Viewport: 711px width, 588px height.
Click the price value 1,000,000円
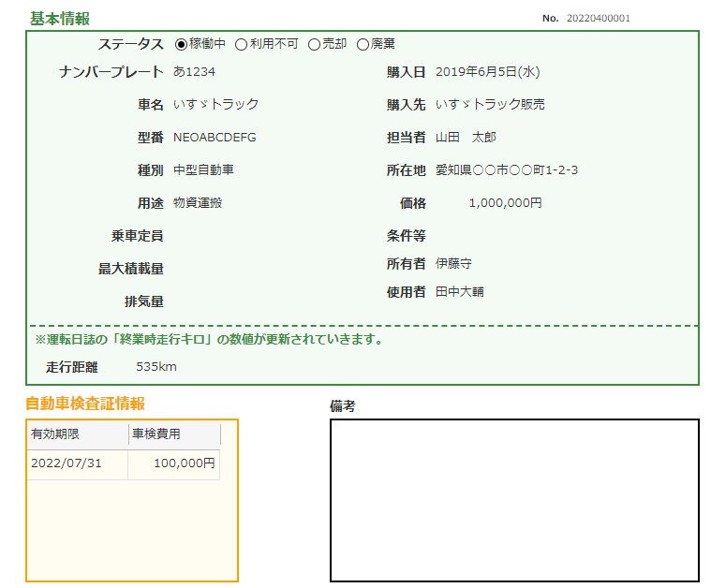pos(505,203)
